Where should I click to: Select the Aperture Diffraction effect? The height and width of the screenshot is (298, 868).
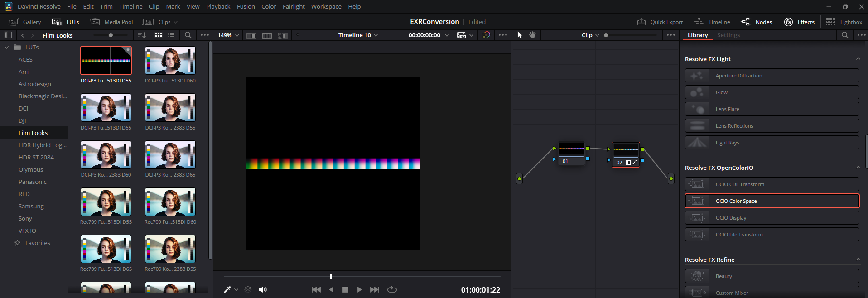pyautogui.click(x=772, y=76)
